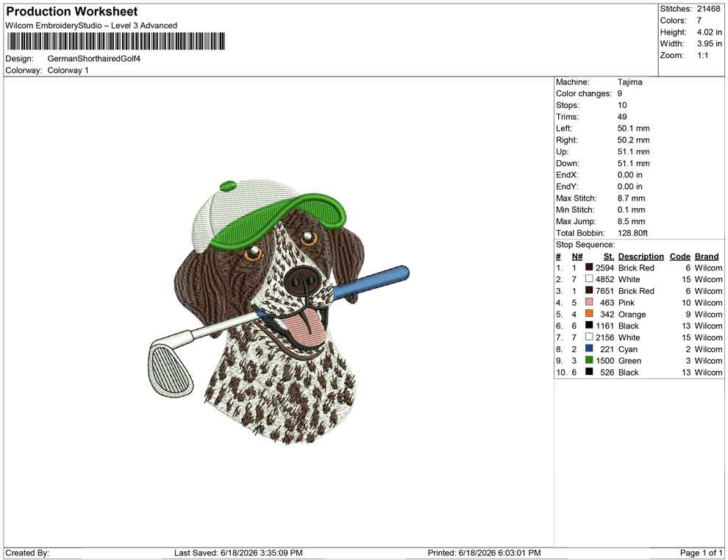Click stitch count '1161' in stop 6
The height and width of the screenshot is (560, 728).
coord(605,326)
